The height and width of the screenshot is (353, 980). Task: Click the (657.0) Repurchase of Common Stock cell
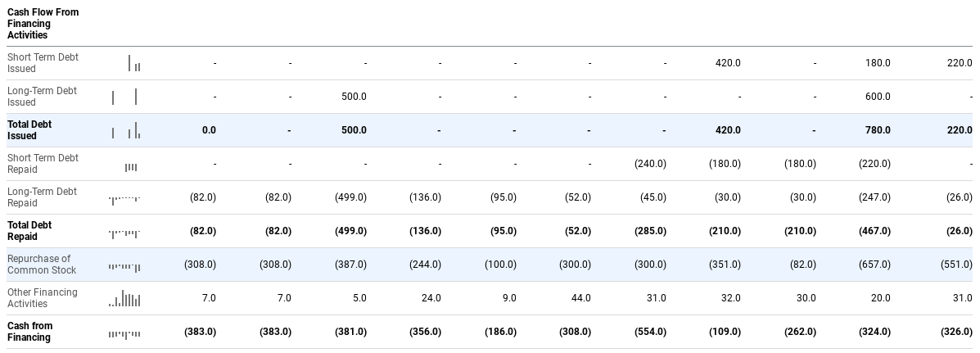[x=874, y=265]
